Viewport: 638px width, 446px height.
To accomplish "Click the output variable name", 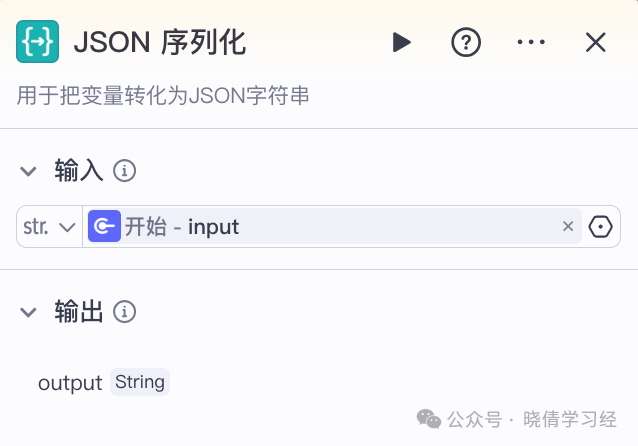I will pos(70,383).
